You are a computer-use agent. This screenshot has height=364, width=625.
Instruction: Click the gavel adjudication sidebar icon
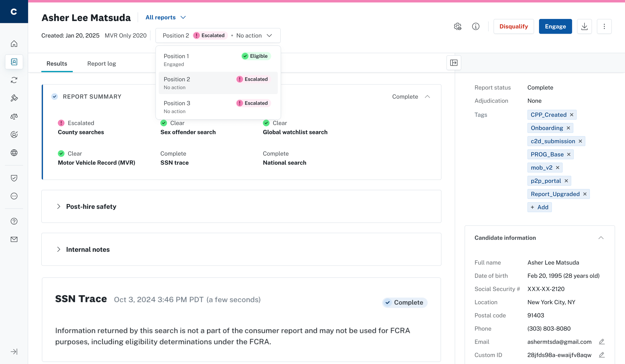14,98
